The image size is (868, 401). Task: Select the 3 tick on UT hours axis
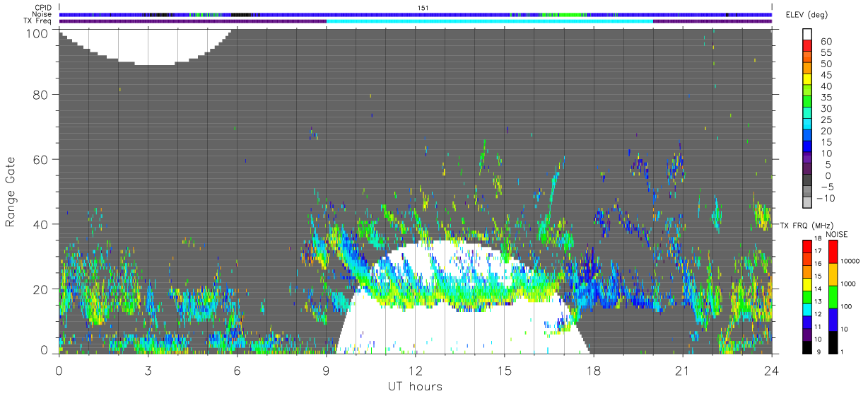pos(148,371)
